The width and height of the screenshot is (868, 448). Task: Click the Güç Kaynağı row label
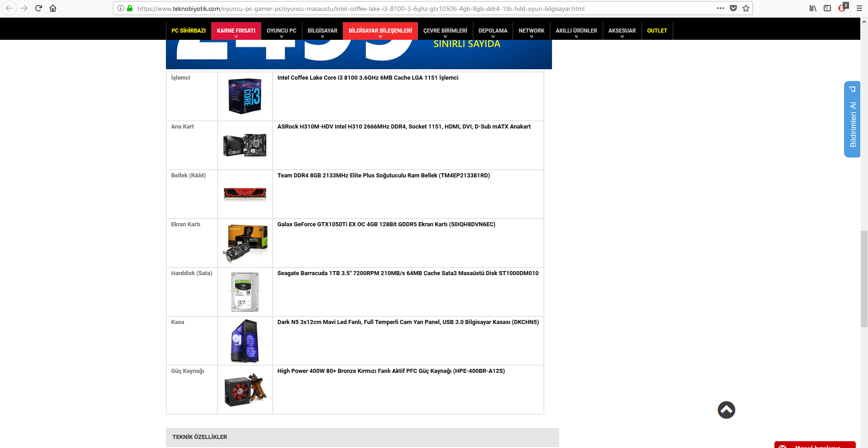coord(188,371)
